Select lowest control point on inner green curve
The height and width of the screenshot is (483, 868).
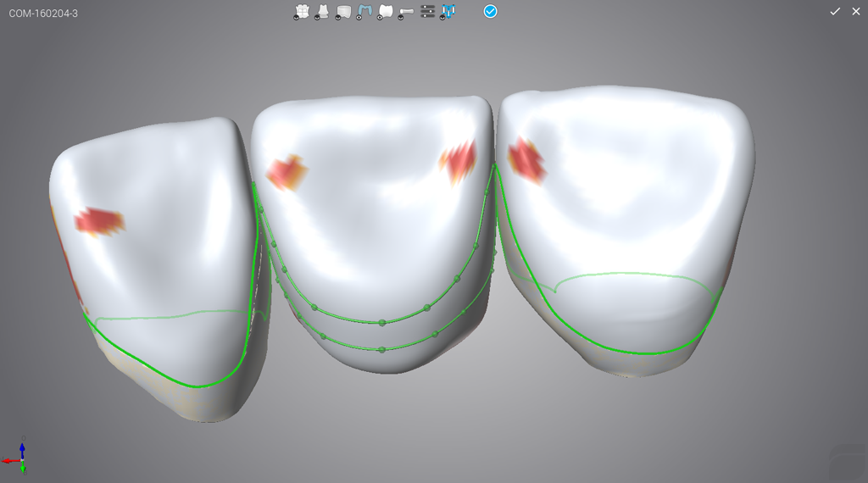point(381,323)
